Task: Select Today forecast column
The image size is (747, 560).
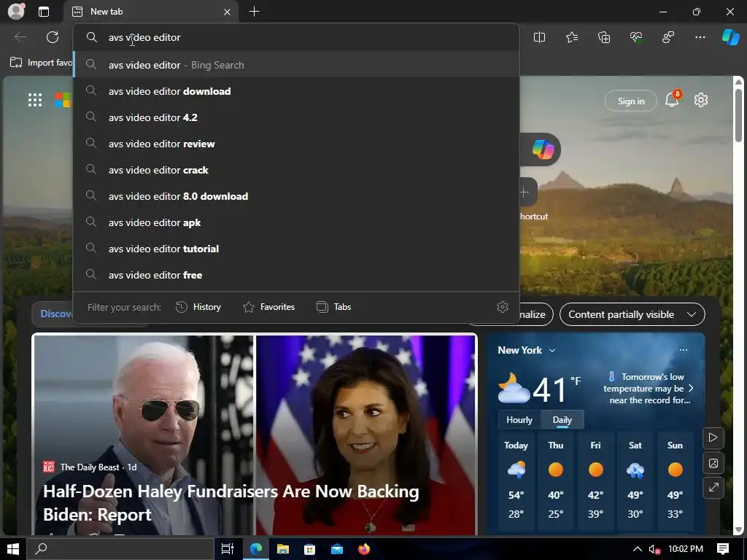Action: [516, 480]
